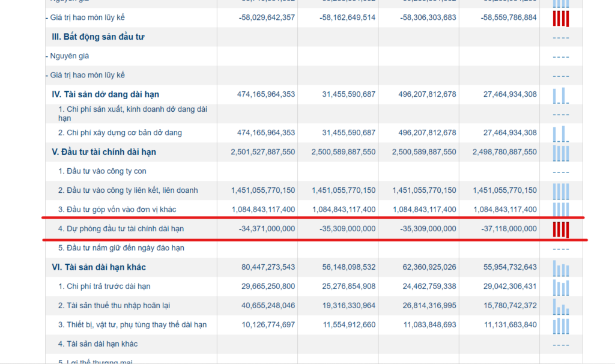Select heading V. Đầu tư tài chính dài hạn
615x364 pixels.
pyautogui.click(x=104, y=152)
